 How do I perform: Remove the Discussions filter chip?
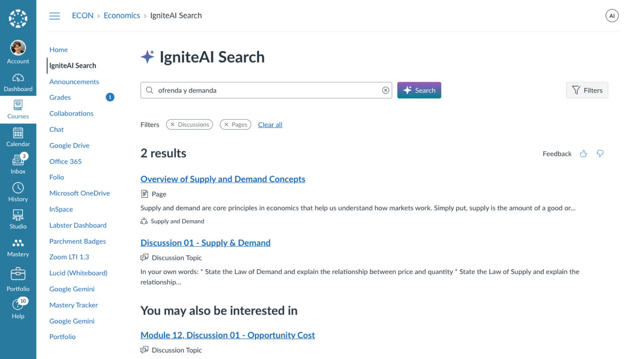pyautogui.click(x=172, y=124)
